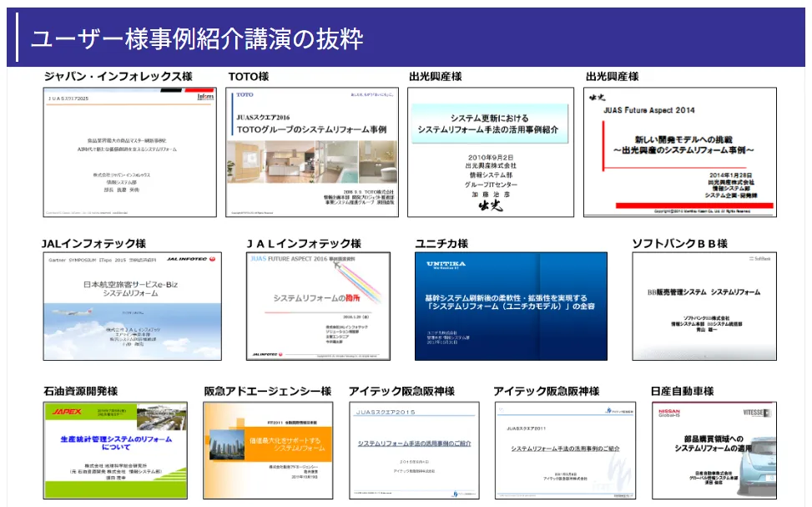Select JALインフォテック様 caption above the 勘所 slide
812x507 pixels.
click(304, 244)
